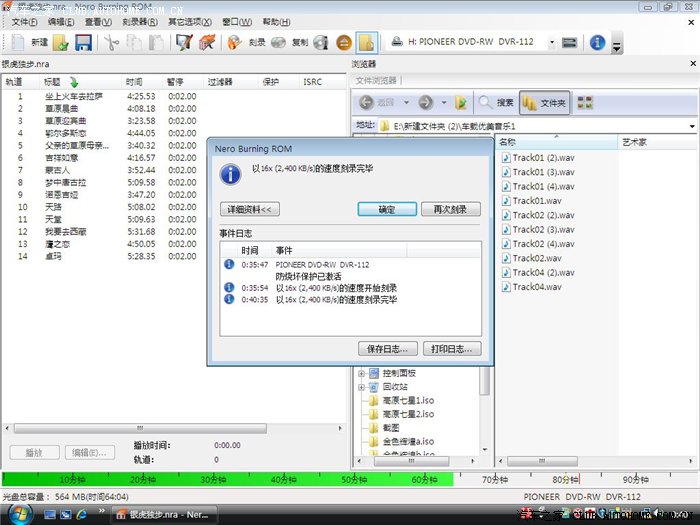Screen dimensions: 700x525
Task: Open the H: PIONEER DVD-RW recorder dropdown
Action: point(552,42)
